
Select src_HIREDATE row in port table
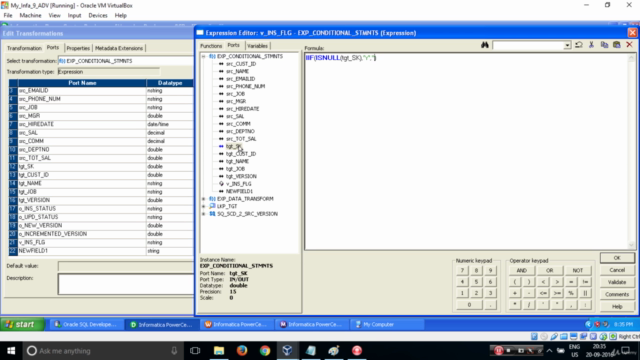tap(101, 124)
